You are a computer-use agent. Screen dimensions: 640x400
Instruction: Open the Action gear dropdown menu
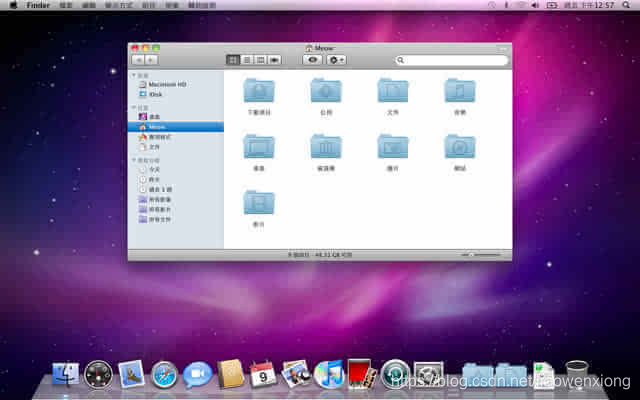pos(336,60)
